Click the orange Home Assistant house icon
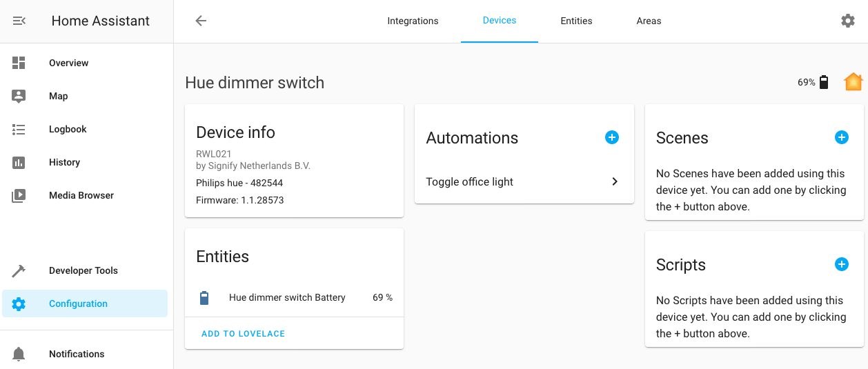This screenshot has width=868, height=369. [x=853, y=82]
